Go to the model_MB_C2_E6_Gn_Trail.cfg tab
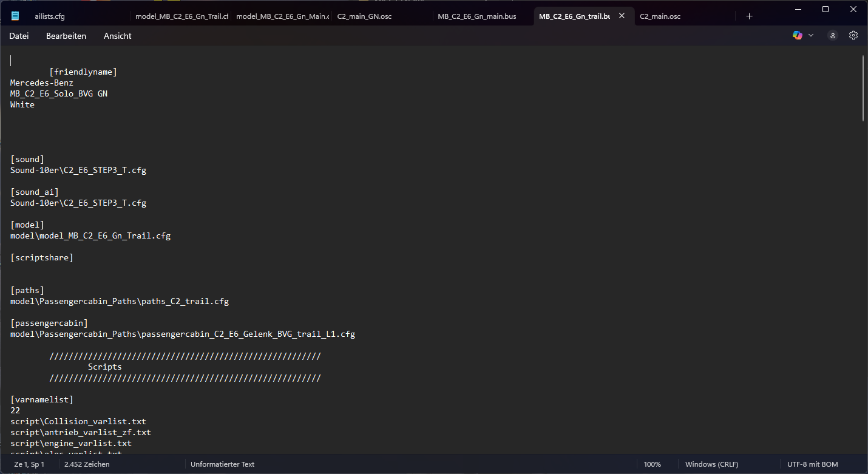 click(x=181, y=16)
